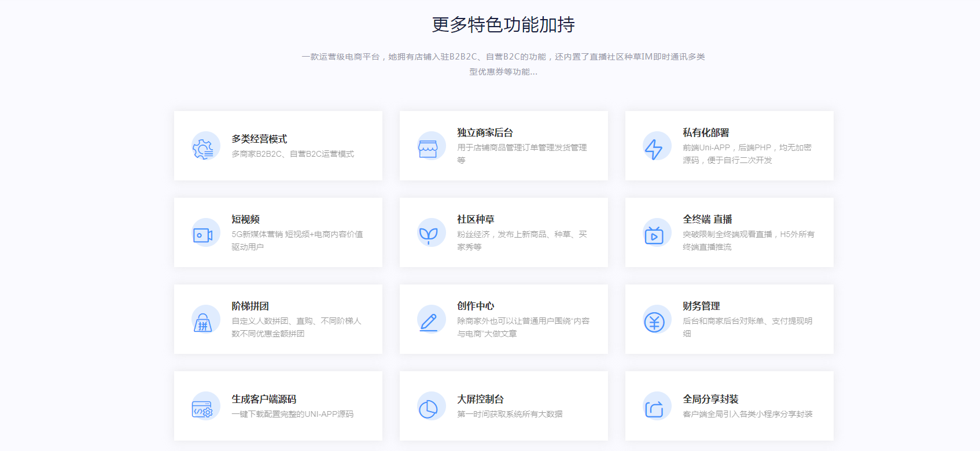
Task: Click the share arrow icon for 全局分享封装
Action: (654, 409)
